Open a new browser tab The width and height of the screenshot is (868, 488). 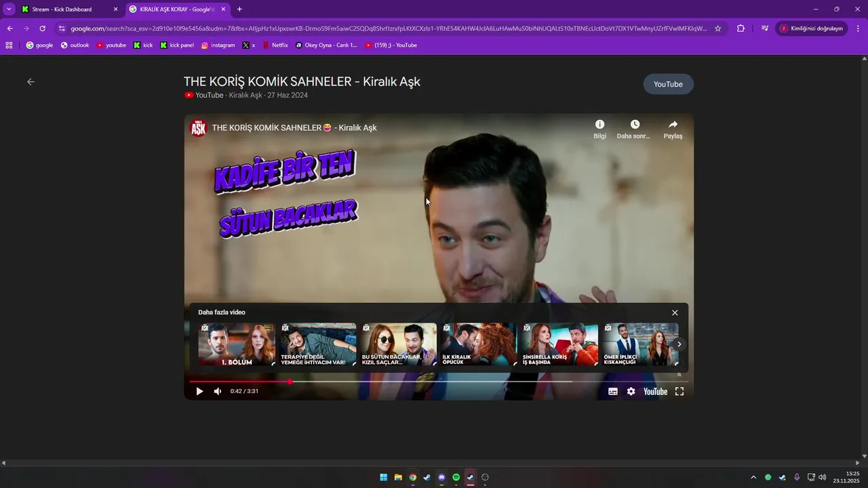239,9
